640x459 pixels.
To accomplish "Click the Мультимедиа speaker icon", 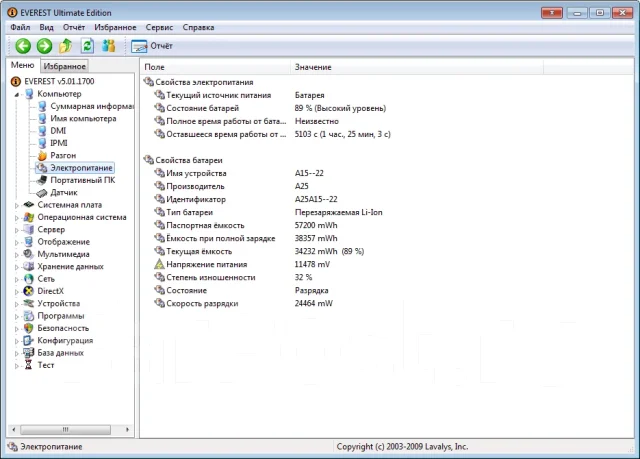I will (29, 254).
